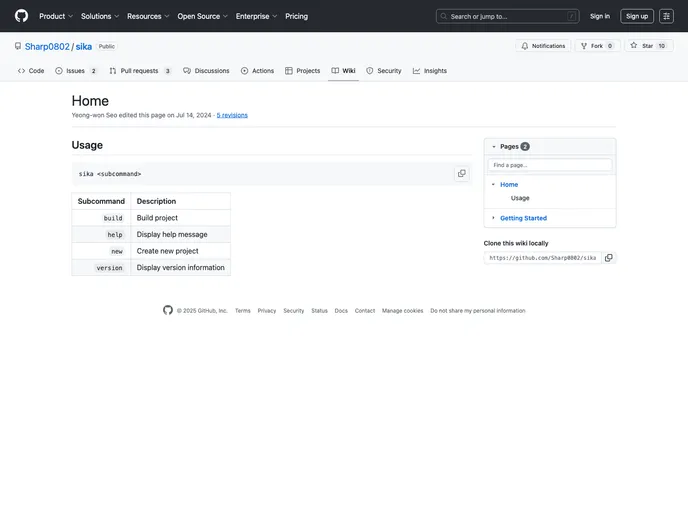Click the 'build' subcommand cell
This screenshot has height=512, width=688.
[101, 218]
